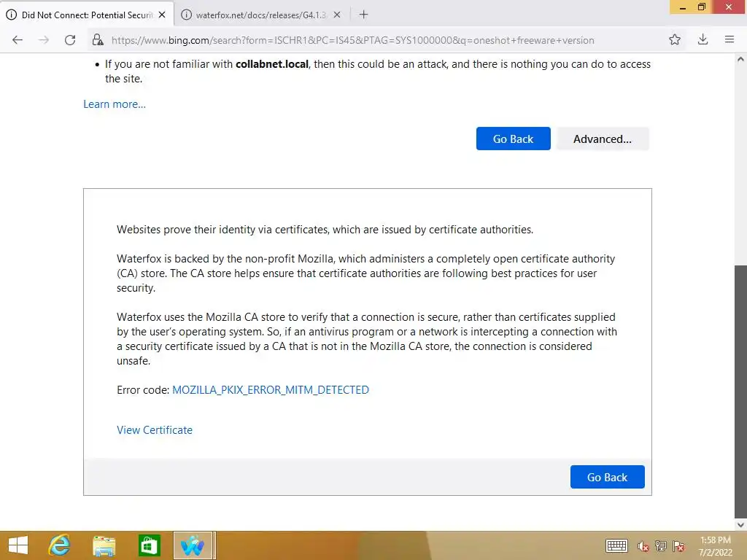This screenshot has width=747, height=560.
Task: Click the taskbar clock showing 1:58 PM
Action: coord(716,546)
